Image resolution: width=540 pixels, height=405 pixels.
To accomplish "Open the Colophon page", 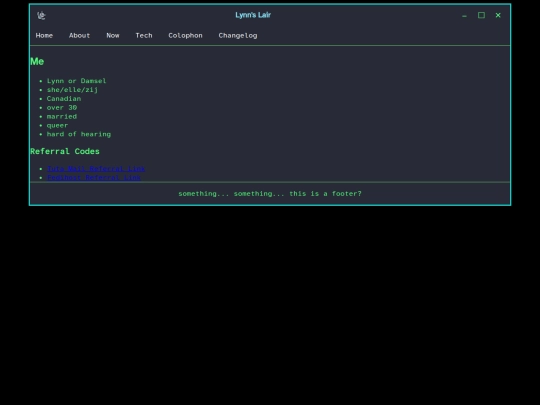I will (x=185, y=35).
